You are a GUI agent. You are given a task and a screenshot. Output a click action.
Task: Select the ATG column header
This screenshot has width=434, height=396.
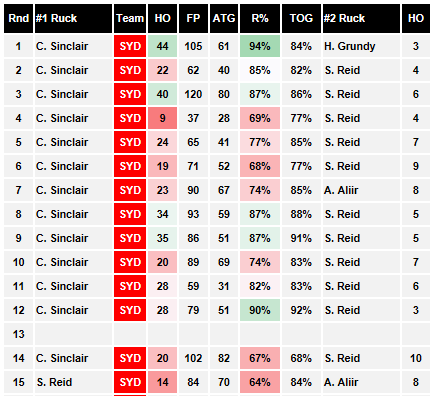coord(224,18)
